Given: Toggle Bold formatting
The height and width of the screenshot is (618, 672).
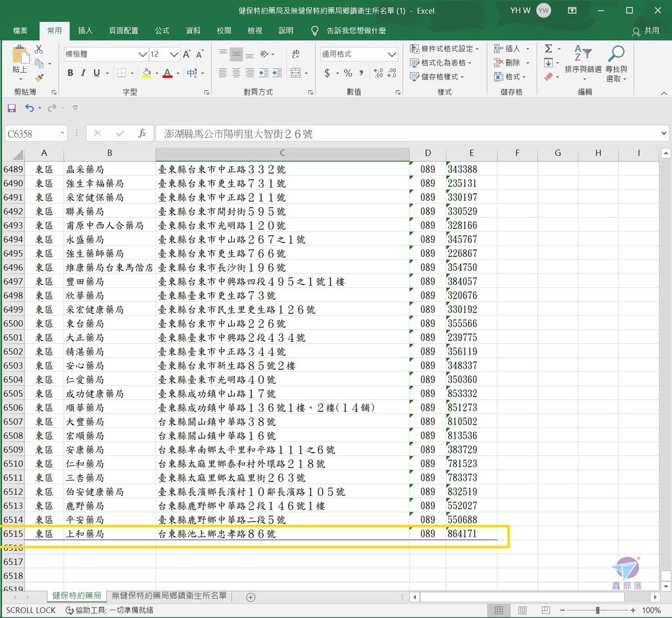Looking at the screenshot, I should pyautogui.click(x=70, y=73).
